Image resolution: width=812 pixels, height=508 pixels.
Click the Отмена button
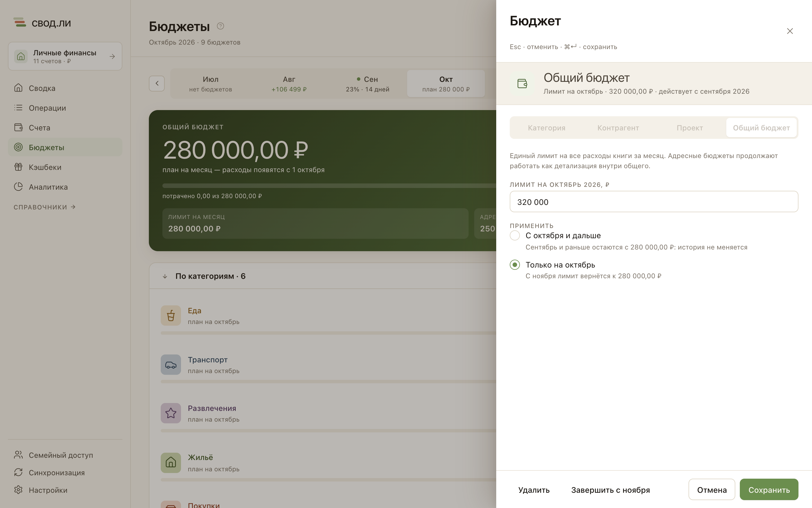(x=712, y=490)
